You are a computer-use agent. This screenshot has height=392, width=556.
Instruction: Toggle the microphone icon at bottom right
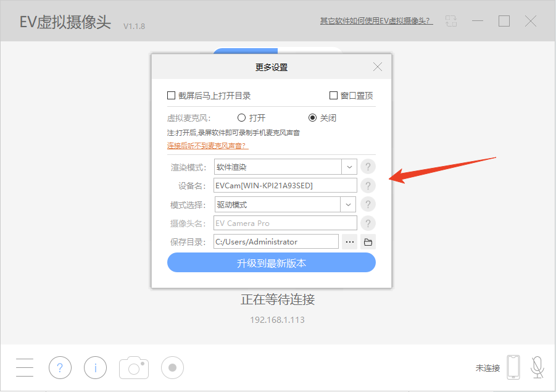tap(537, 367)
